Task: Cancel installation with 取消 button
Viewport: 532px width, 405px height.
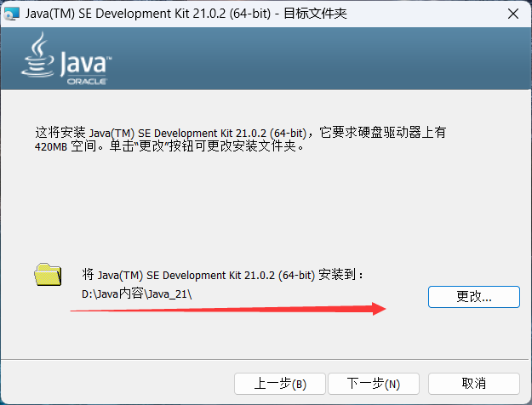Action: click(473, 384)
